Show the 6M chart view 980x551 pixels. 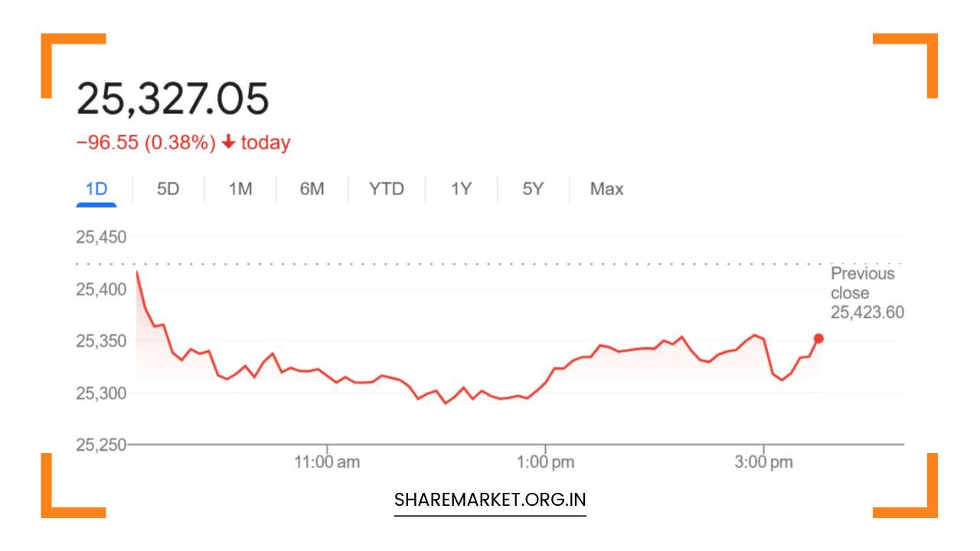[x=312, y=189]
